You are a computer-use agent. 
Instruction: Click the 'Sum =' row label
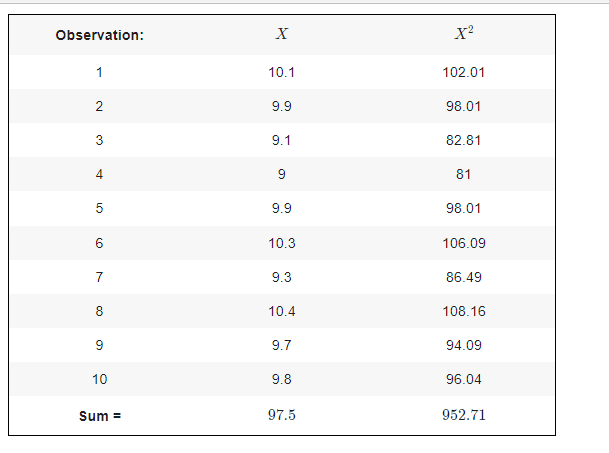(99, 415)
